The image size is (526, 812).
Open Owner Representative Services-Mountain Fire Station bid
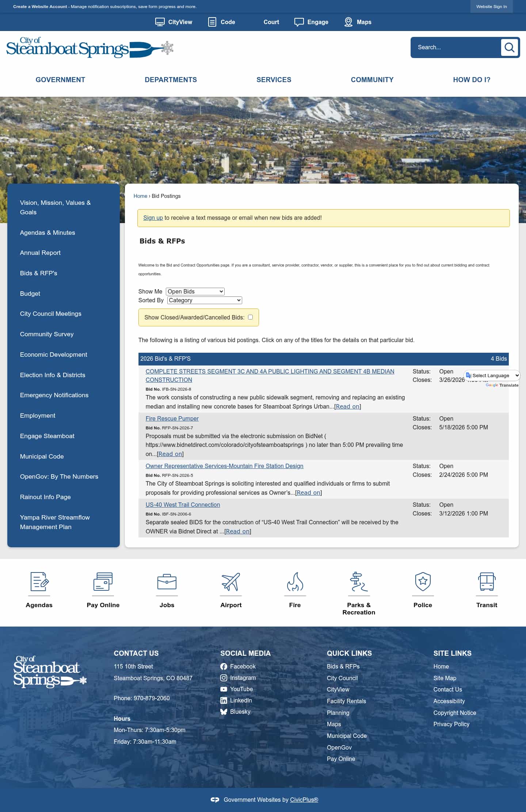[224, 466]
